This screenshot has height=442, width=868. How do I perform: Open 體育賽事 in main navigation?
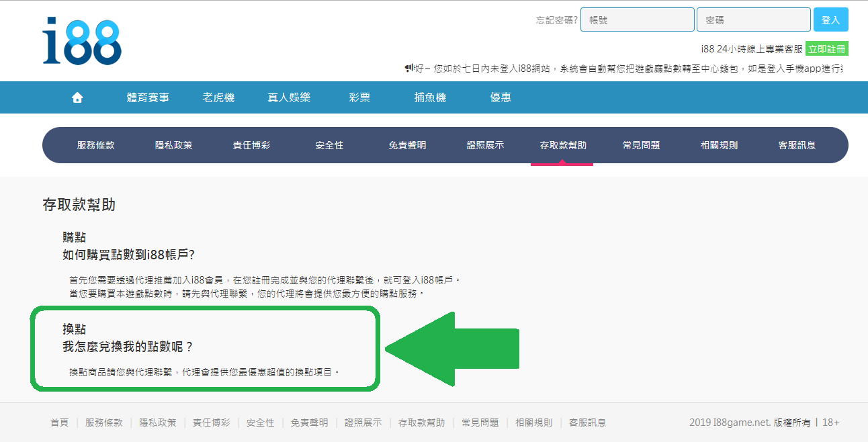click(148, 97)
